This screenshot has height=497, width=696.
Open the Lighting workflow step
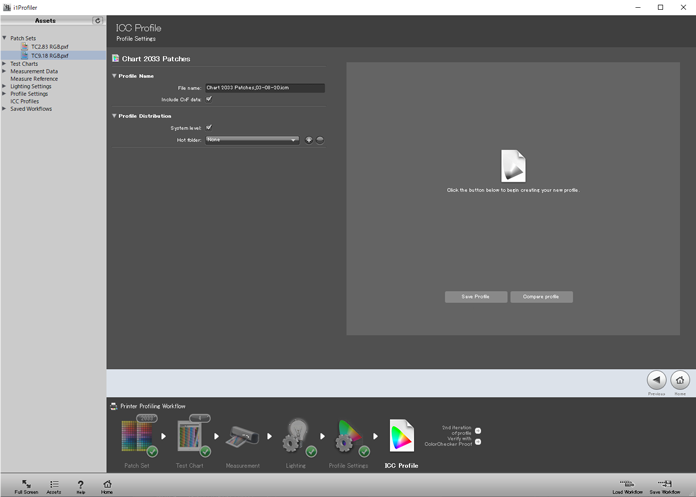pyautogui.click(x=295, y=437)
